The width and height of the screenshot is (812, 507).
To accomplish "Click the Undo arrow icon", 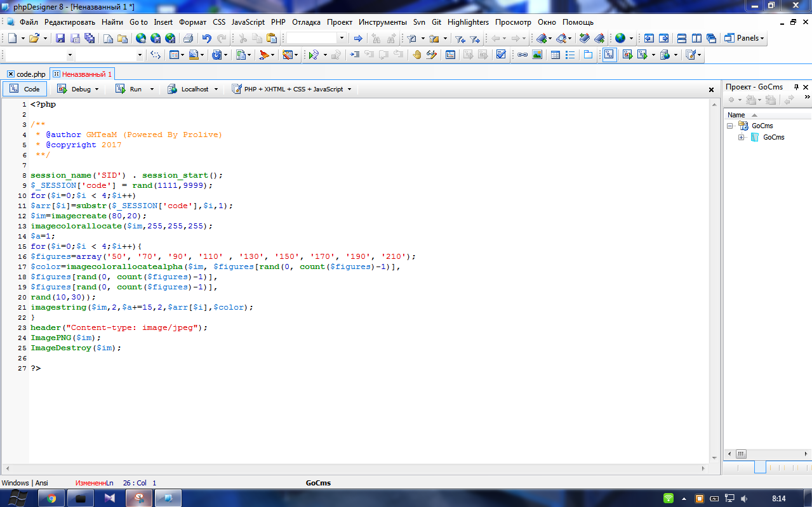I will [x=206, y=38].
